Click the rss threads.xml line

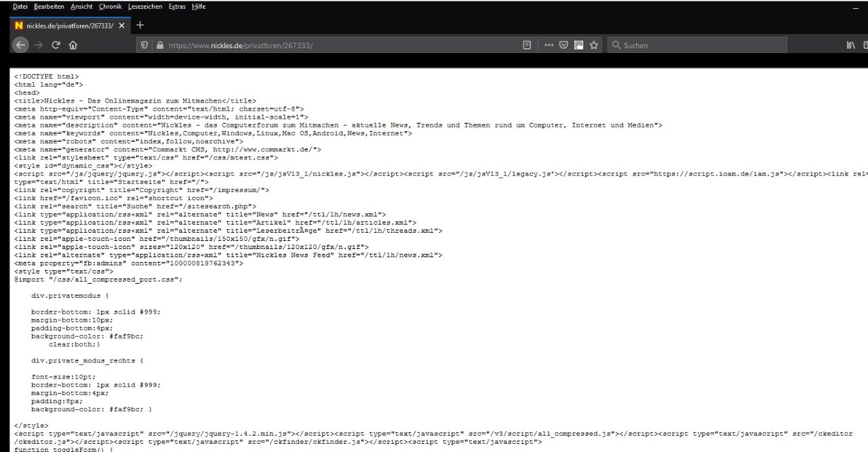[228, 231]
